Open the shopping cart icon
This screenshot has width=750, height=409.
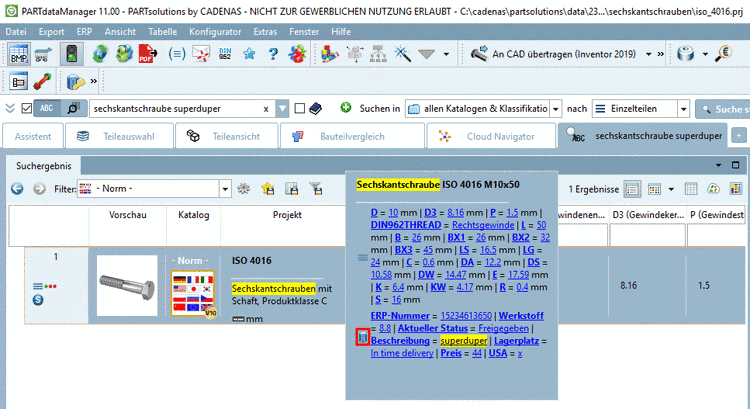click(x=43, y=54)
